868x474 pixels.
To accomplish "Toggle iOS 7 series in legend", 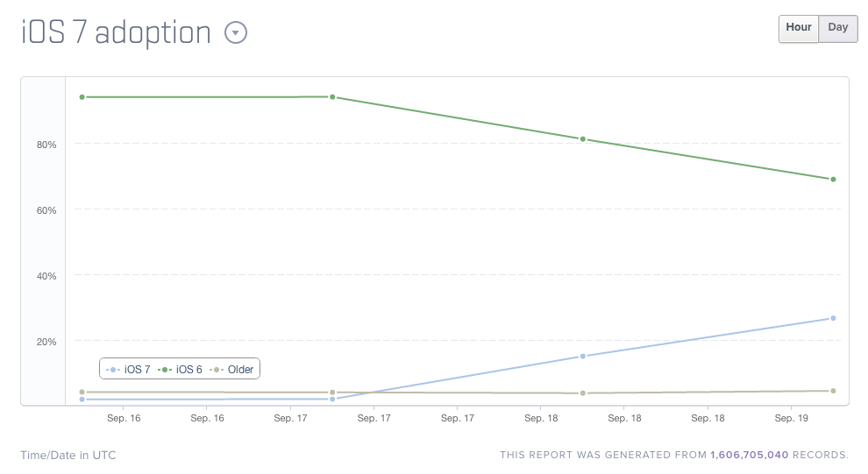I will coord(132,370).
